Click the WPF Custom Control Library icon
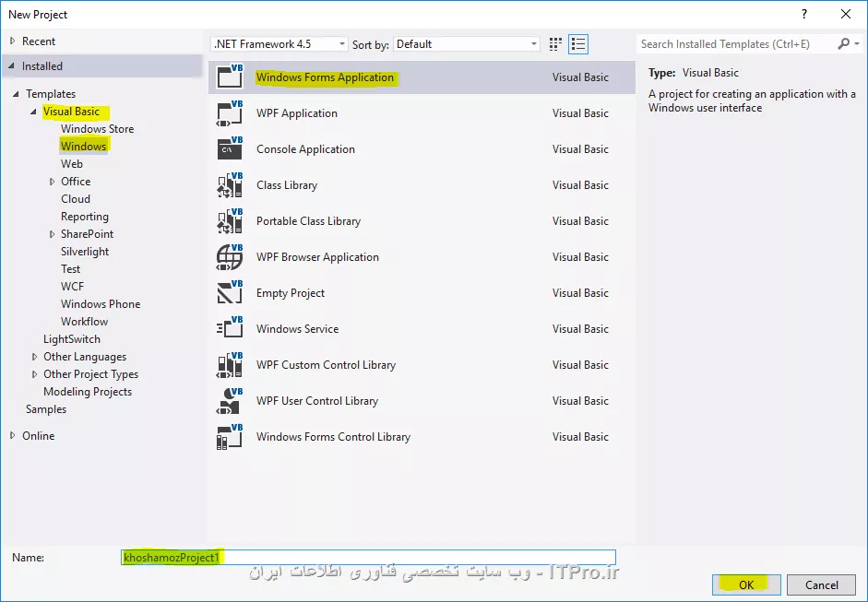Screen dimensions: 868x602 [230, 365]
